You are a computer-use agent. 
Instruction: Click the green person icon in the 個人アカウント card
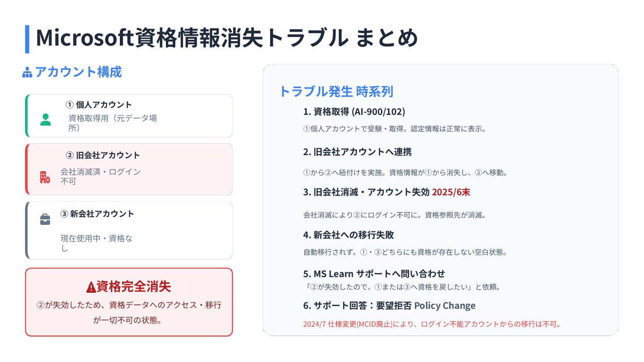coord(45,120)
